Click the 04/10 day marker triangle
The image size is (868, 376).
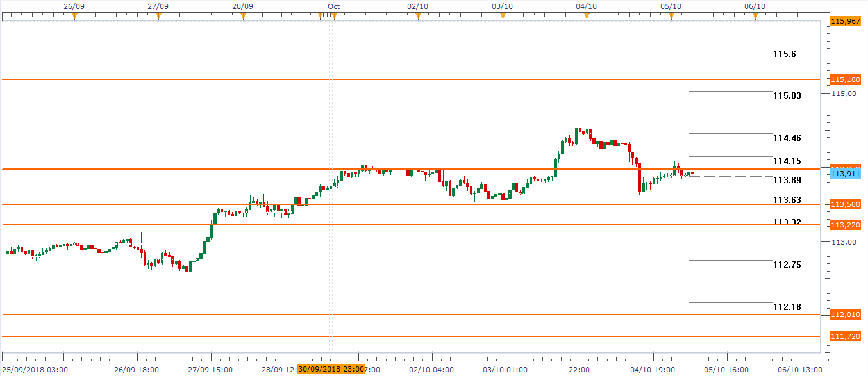click(587, 17)
